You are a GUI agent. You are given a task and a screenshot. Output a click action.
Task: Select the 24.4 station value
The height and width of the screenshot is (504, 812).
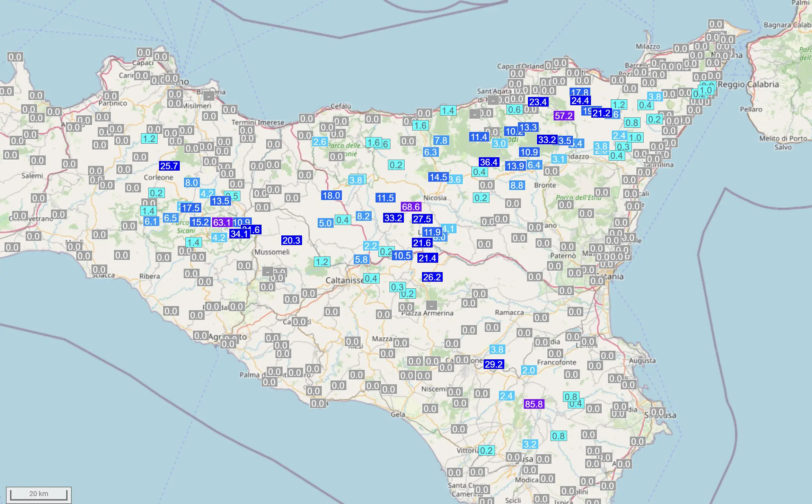(580, 101)
